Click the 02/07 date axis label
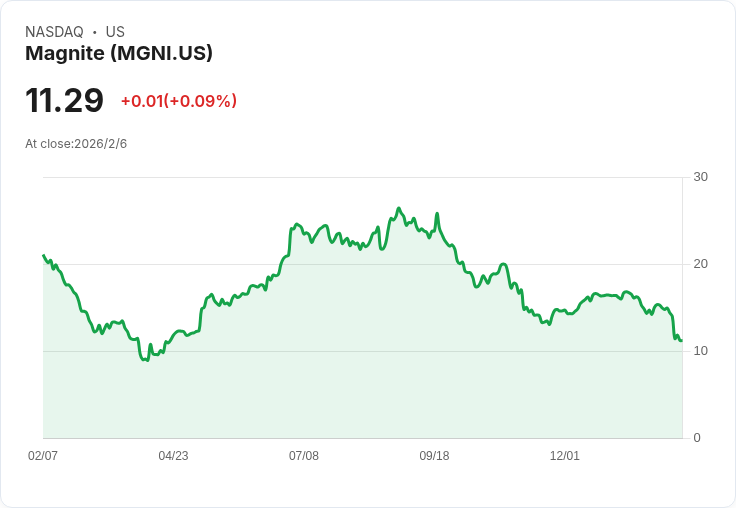736x508 pixels. pyautogui.click(x=43, y=456)
